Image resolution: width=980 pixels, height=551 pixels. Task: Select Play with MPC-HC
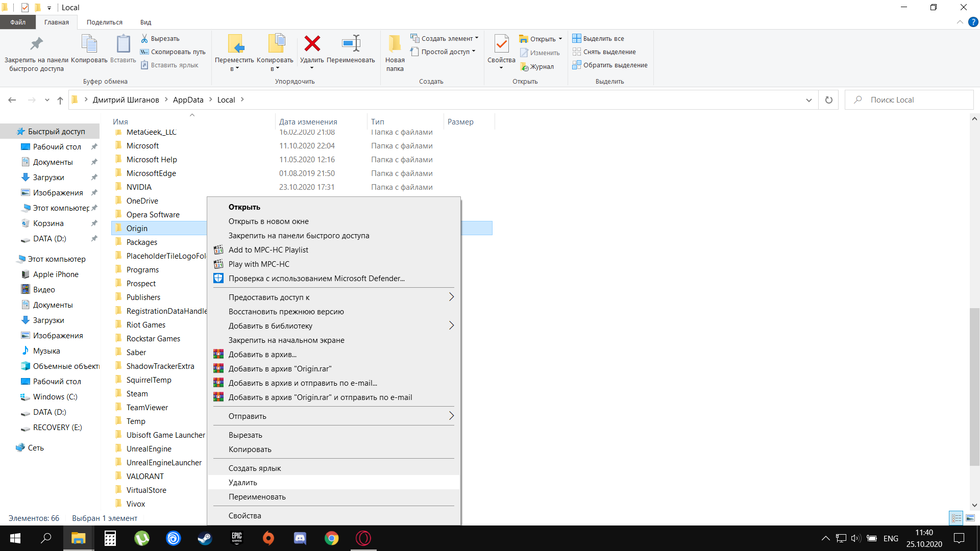334,264
